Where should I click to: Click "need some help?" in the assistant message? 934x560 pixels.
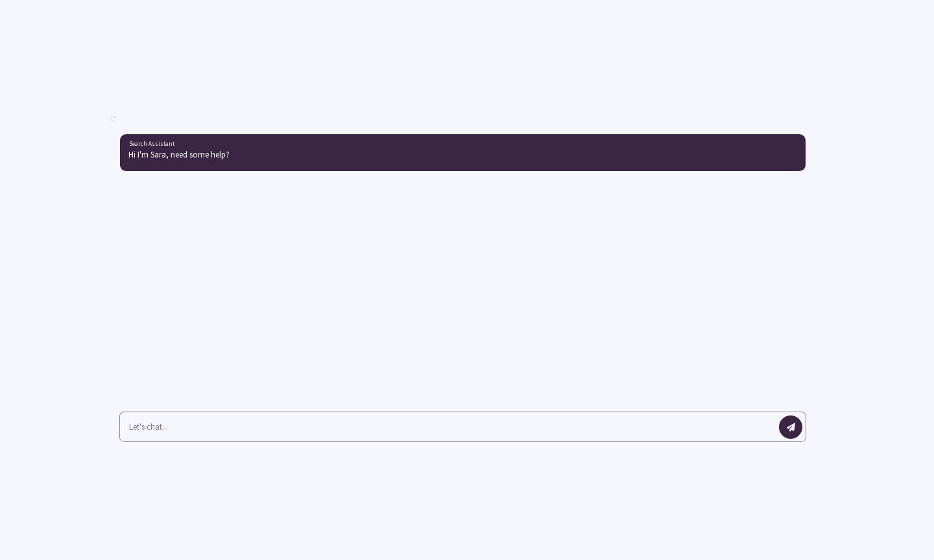(200, 155)
